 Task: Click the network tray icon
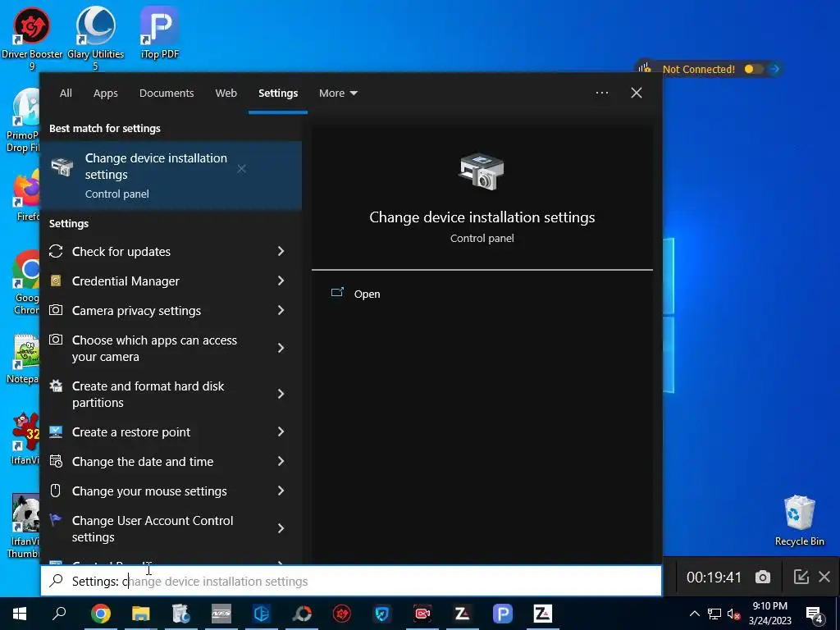pyautogui.click(x=714, y=614)
